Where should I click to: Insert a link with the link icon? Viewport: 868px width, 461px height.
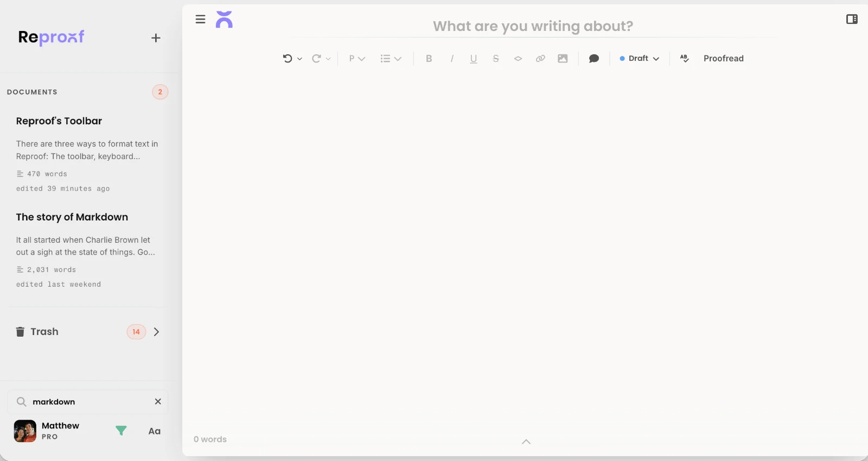tap(540, 59)
